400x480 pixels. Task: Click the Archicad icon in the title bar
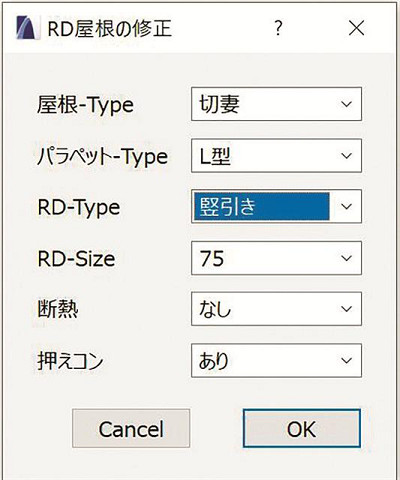(28, 28)
